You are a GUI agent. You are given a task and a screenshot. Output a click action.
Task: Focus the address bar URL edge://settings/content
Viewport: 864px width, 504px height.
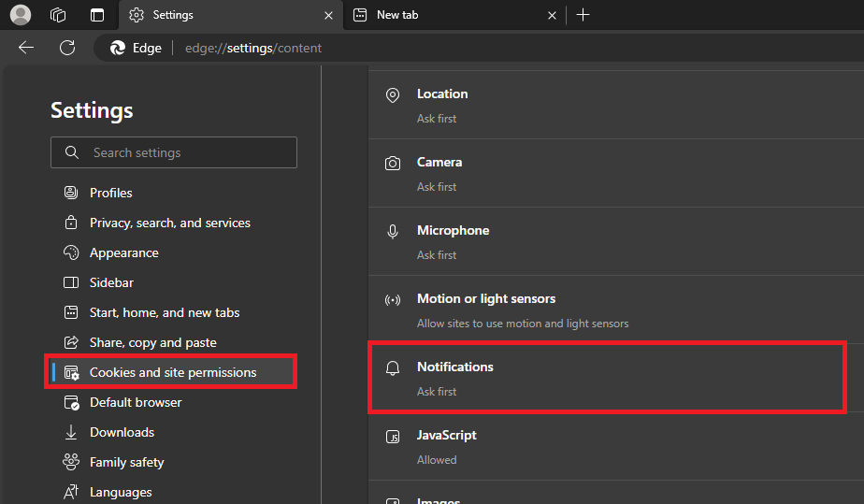click(x=253, y=48)
